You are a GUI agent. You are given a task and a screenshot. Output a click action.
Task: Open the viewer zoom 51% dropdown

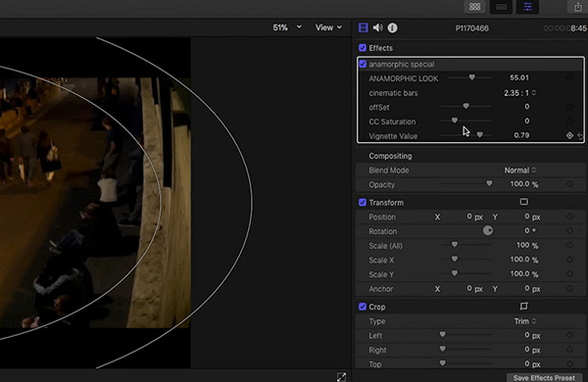(x=287, y=27)
